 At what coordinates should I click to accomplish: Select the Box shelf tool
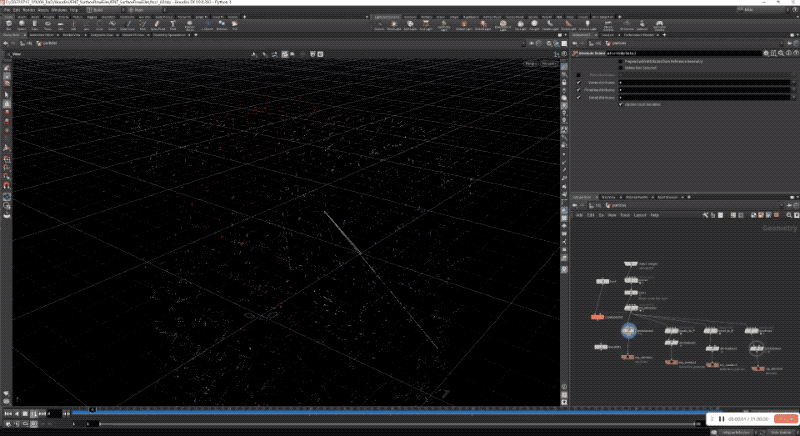pos(9,23)
